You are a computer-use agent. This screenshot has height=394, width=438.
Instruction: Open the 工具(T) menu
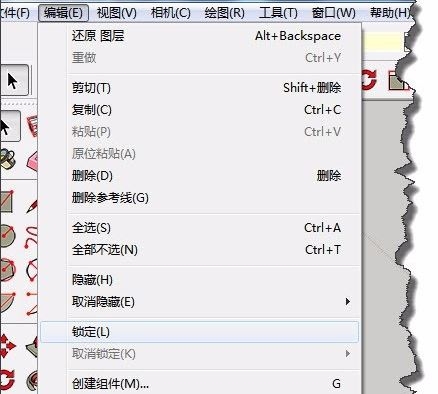278,13
